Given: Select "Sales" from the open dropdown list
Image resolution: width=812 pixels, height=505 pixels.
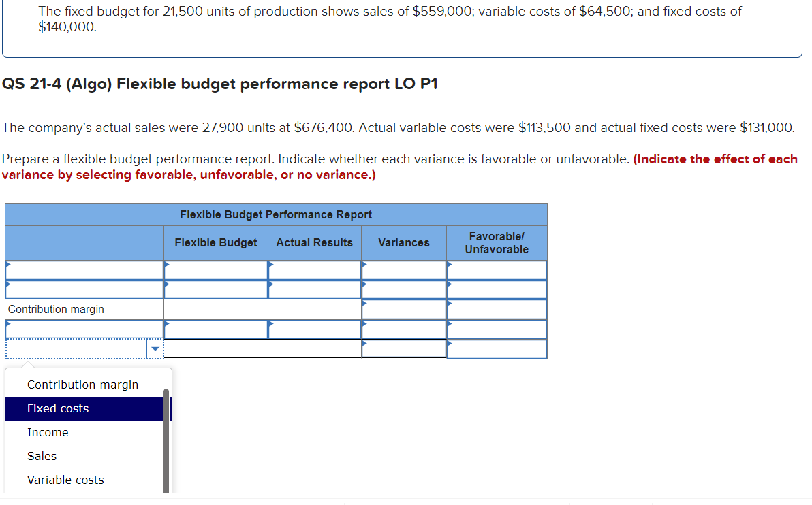Looking at the screenshot, I should pos(42,456).
